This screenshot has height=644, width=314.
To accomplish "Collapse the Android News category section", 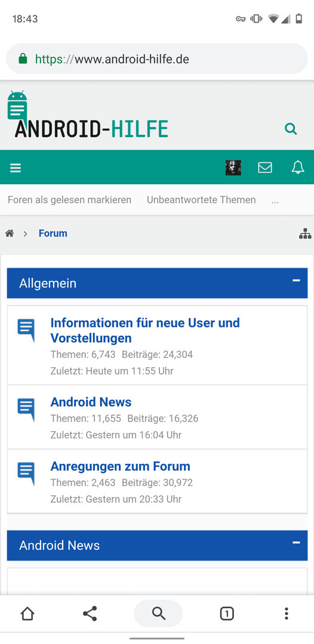I will point(296,543).
